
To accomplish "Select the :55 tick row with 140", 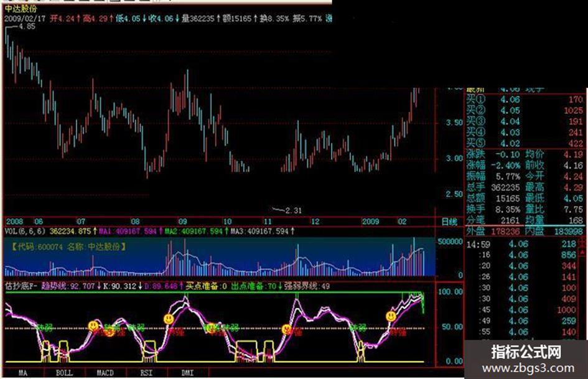I will point(521,332).
